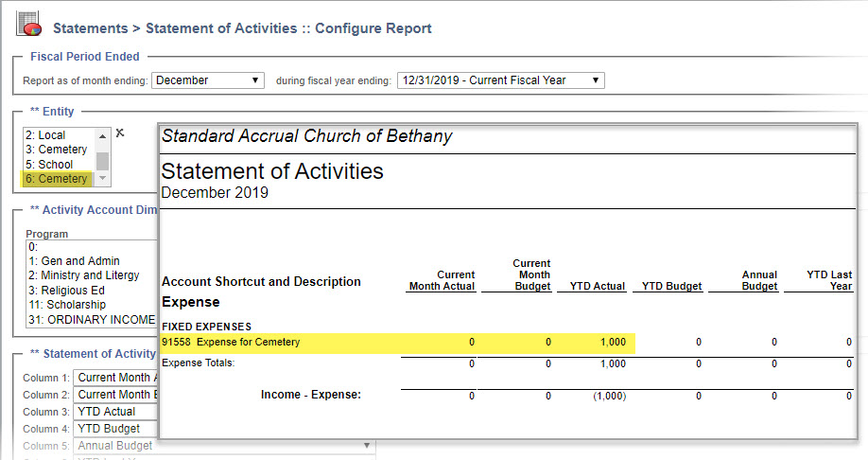Click the Entity list scroll down arrow
The width and height of the screenshot is (868, 460).
pos(102,179)
